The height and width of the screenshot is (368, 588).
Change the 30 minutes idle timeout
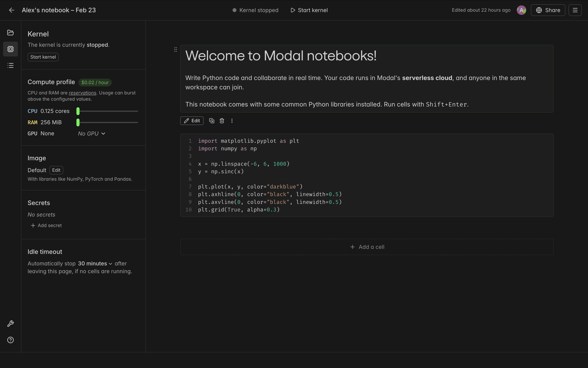point(95,264)
